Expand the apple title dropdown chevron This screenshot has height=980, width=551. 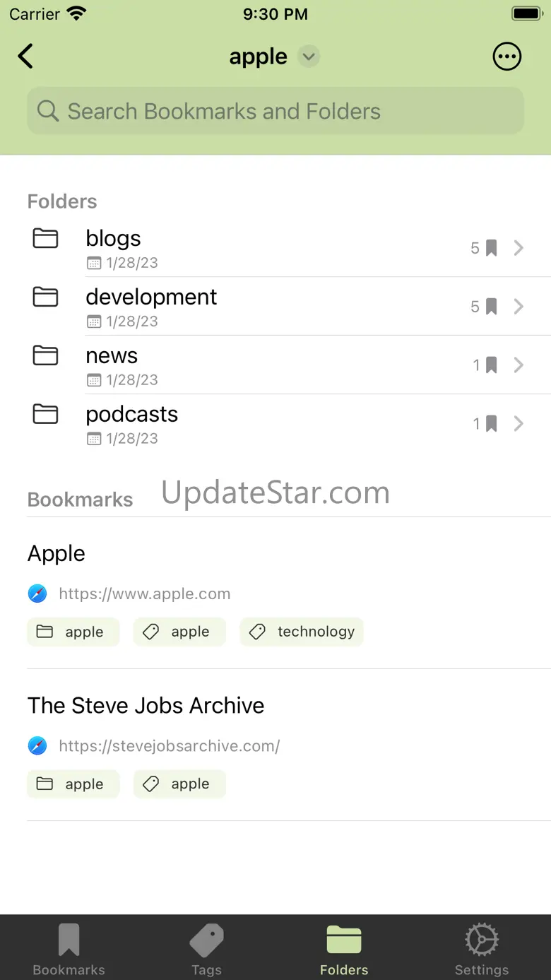(309, 57)
